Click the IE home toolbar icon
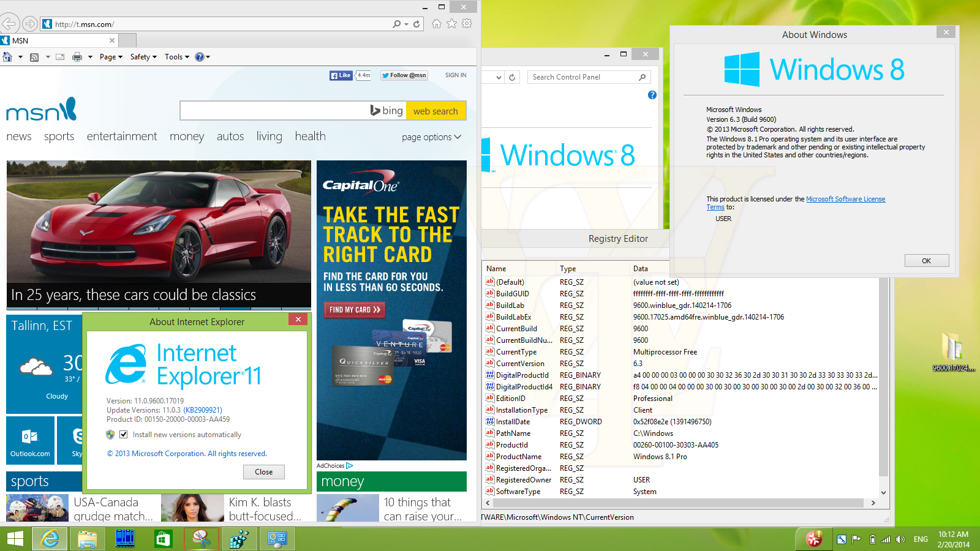Viewport: 980px width, 551px height. point(436,24)
